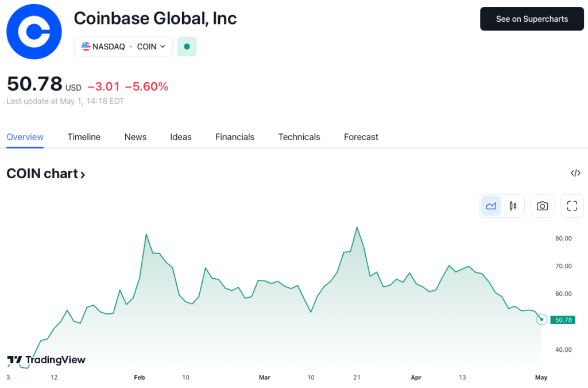Select the Forecast link
The height and width of the screenshot is (388, 588).
pyautogui.click(x=361, y=137)
